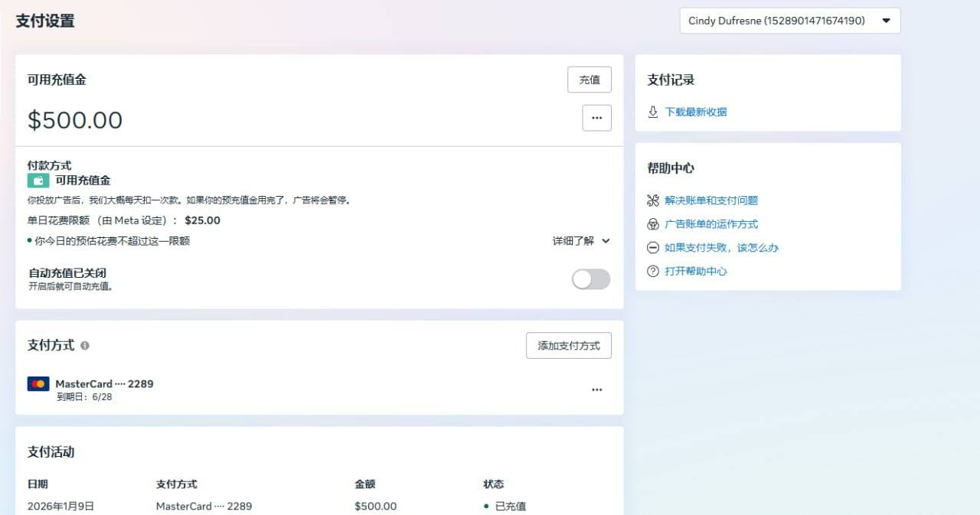Expand the 详细了解 details section
This screenshot has height=515, width=980.
pos(581,241)
